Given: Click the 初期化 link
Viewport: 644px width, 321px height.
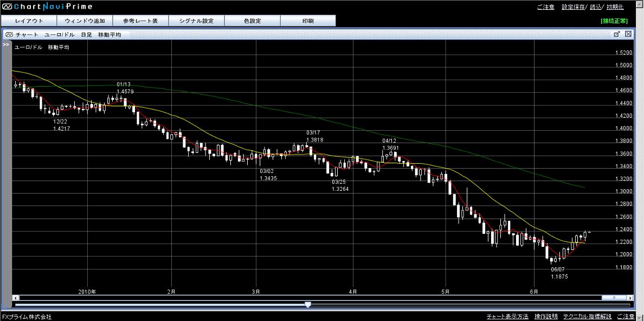Looking at the screenshot, I should [x=615, y=7].
